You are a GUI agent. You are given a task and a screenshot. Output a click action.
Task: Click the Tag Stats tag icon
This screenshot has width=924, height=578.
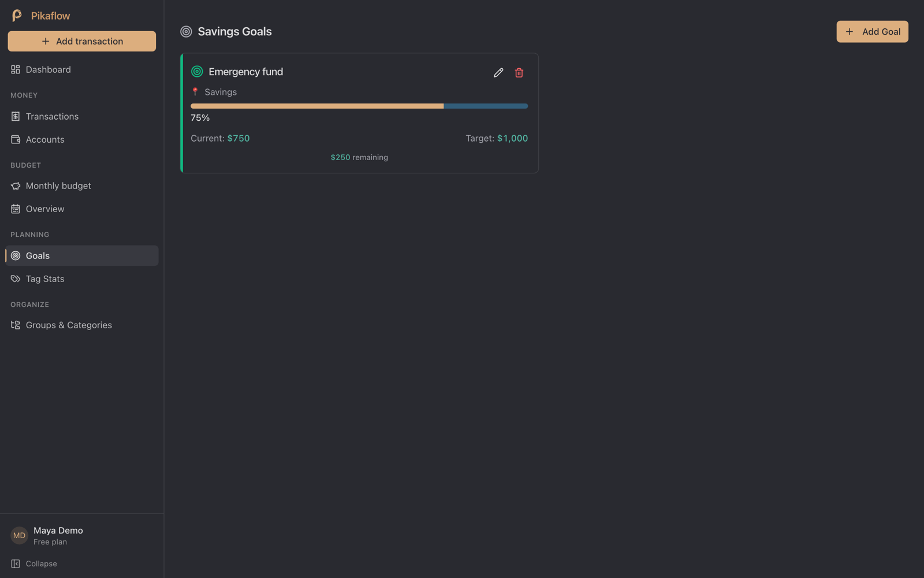click(16, 279)
